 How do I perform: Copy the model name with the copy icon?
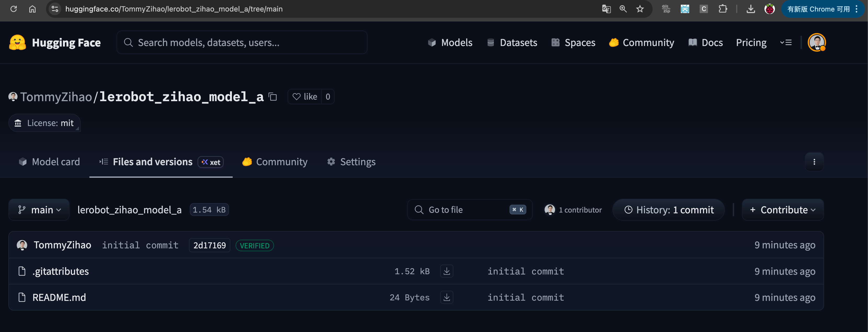tap(273, 97)
